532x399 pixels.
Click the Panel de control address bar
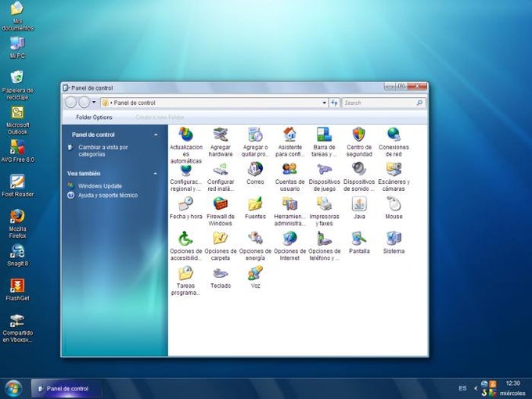pos(214,102)
